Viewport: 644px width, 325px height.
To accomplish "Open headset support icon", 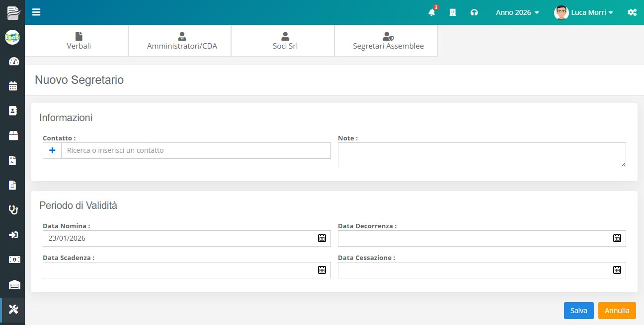I will pos(474,12).
